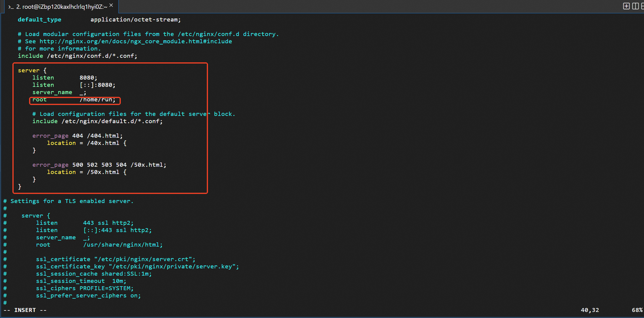
Task: Click the split vertically pane icon
Action: [635, 6]
